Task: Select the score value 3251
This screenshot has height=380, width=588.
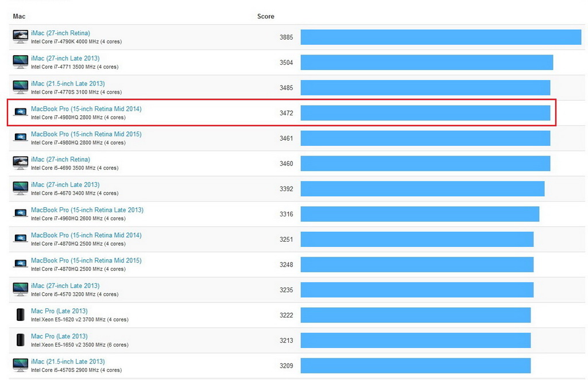Action: pyautogui.click(x=286, y=239)
